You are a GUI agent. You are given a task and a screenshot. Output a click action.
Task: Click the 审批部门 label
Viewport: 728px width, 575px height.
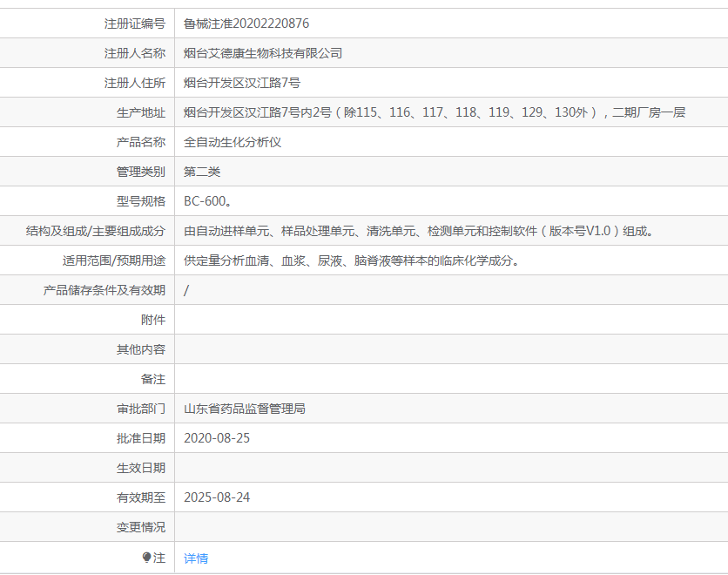pos(141,409)
